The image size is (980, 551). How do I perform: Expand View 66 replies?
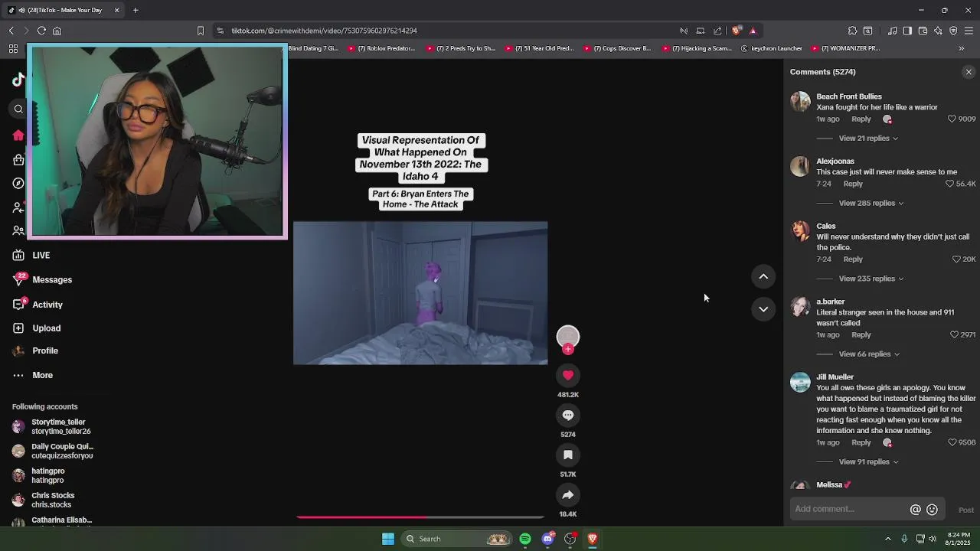click(869, 354)
